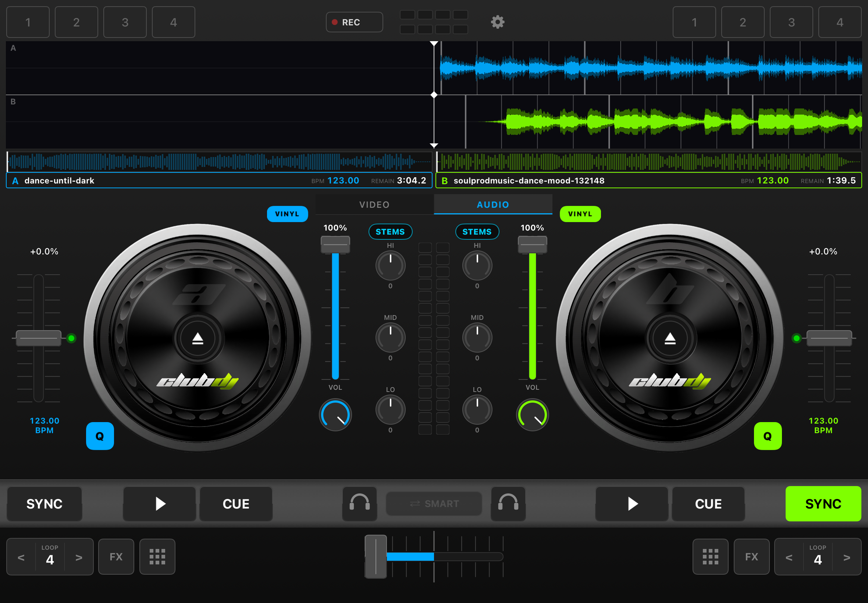Open deck B pads grid
The height and width of the screenshot is (603, 868).
710,557
